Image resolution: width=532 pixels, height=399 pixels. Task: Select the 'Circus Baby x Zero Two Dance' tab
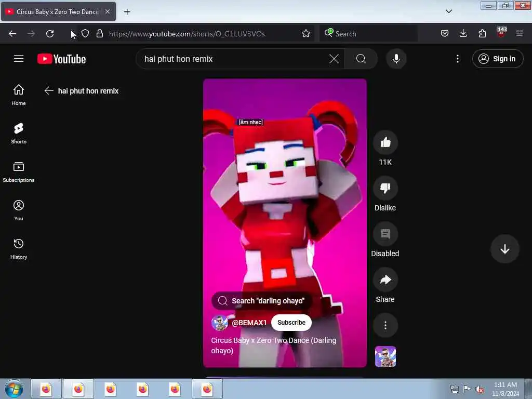click(x=58, y=11)
